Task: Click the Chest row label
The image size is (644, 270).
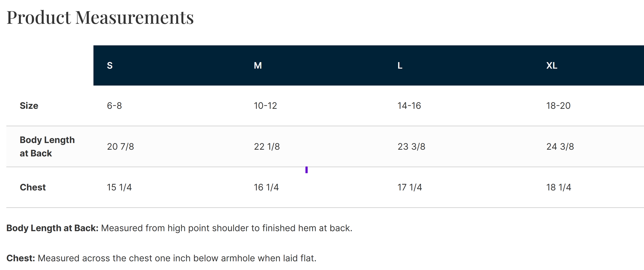Action: coord(33,187)
